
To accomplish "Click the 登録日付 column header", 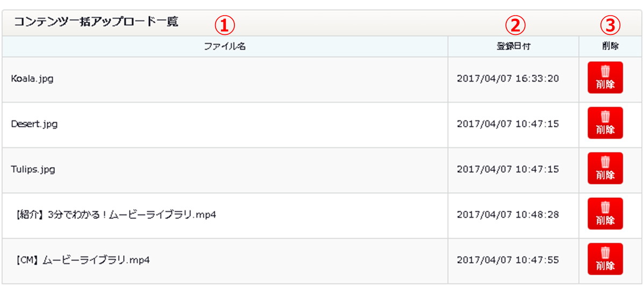I will point(513,47).
